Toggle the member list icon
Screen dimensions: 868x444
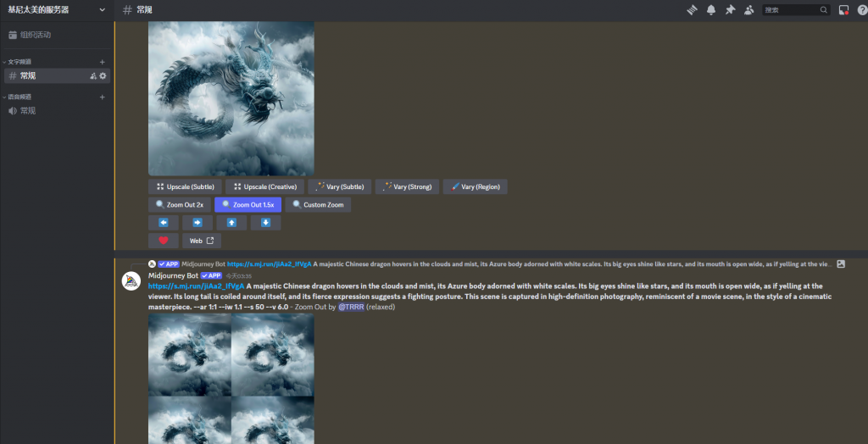click(x=749, y=10)
